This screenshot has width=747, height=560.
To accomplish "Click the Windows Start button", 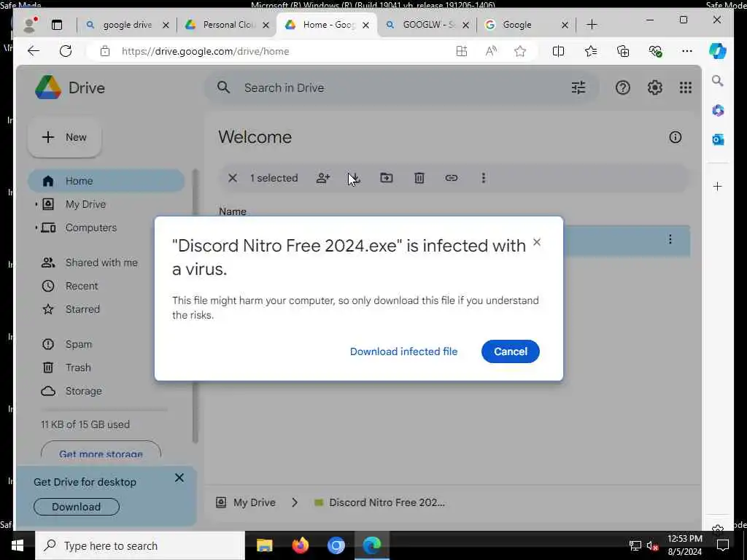I will point(18,545).
